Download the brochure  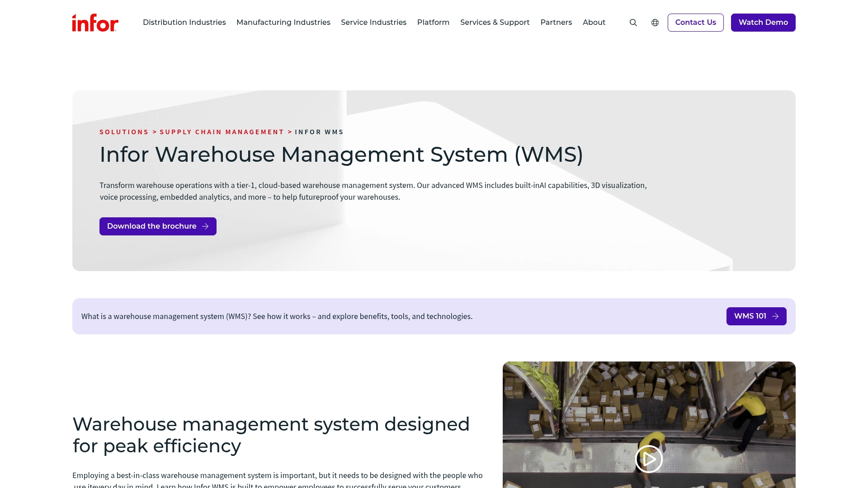158,226
